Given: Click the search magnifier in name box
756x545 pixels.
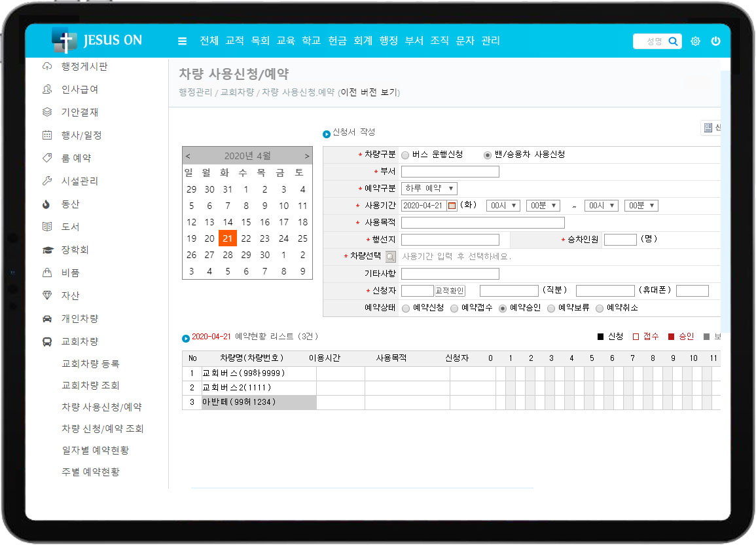Looking at the screenshot, I should 672,41.
